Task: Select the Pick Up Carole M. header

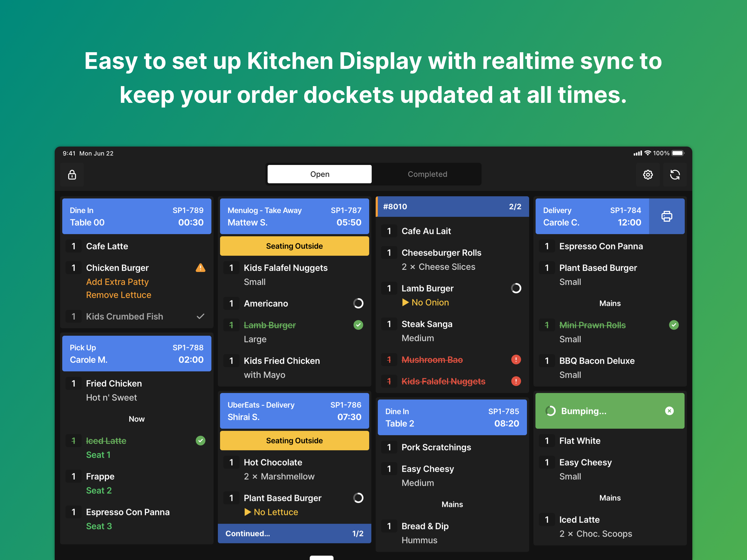Action: click(x=137, y=354)
